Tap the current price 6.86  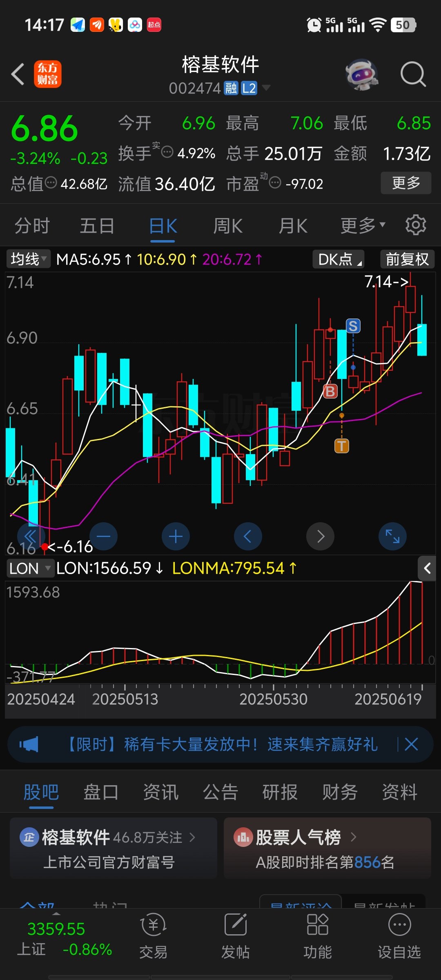tap(45, 129)
